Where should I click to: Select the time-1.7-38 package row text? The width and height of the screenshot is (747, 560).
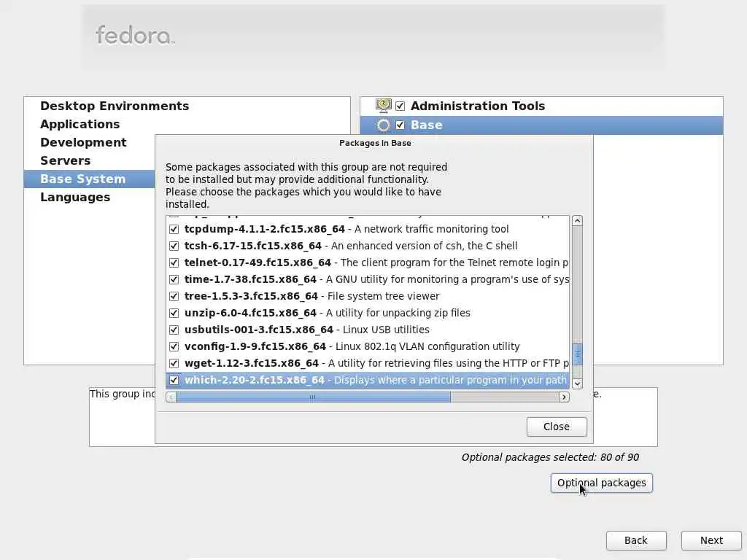point(376,279)
